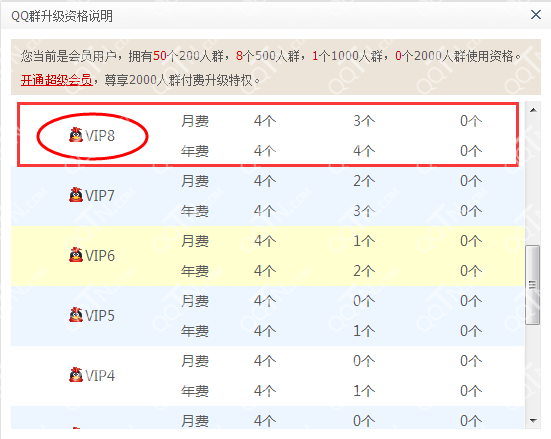Screen dimensions: 551x439
Task: Click VIP6 月费 1个 cell
Action: [x=364, y=241]
